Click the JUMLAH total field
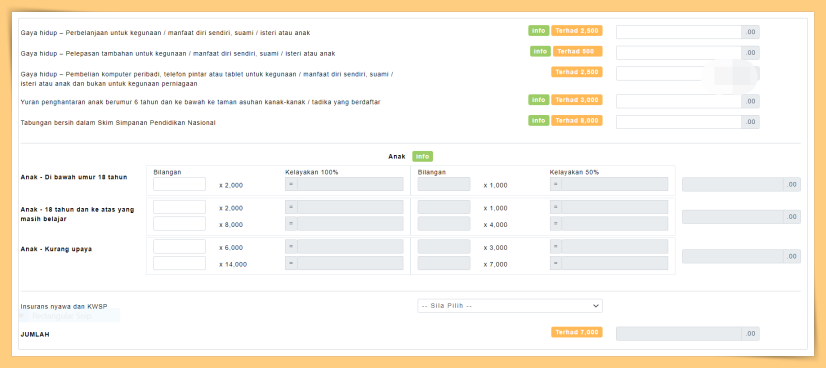The image size is (826, 368). [x=678, y=333]
